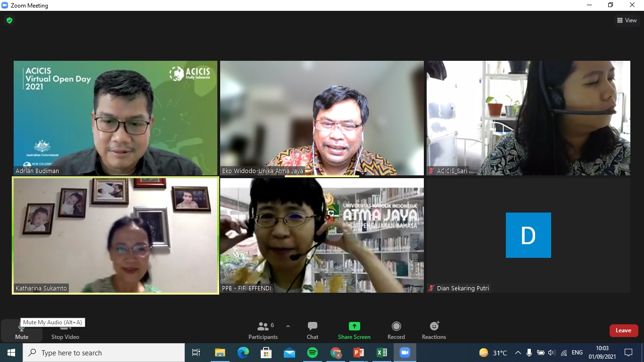Open the Windows notification center

click(628, 353)
